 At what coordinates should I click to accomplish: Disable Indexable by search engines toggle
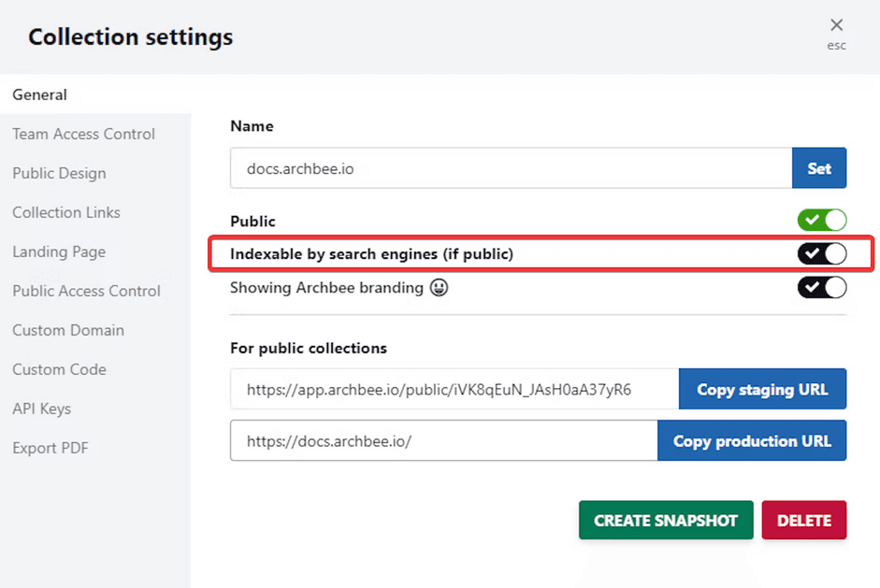point(821,253)
